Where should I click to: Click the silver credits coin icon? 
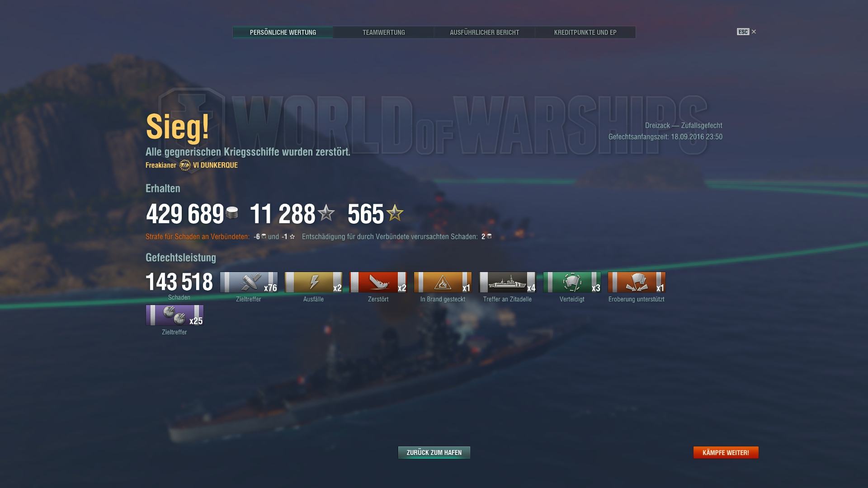point(232,213)
